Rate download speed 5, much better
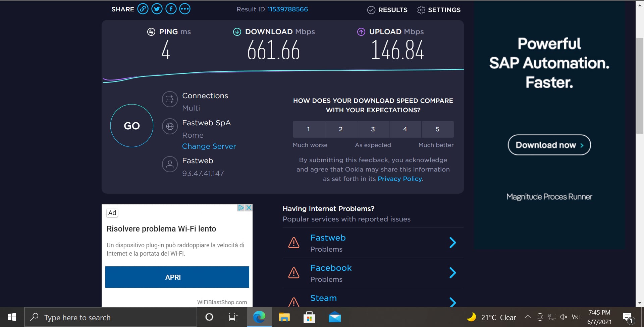Image resolution: width=644 pixels, height=327 pixels. 438,129
